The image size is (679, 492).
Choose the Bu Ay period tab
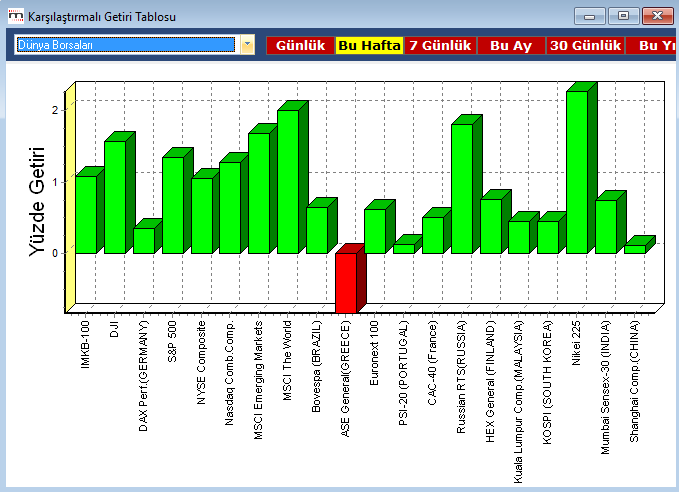click(x=511, y=45)
